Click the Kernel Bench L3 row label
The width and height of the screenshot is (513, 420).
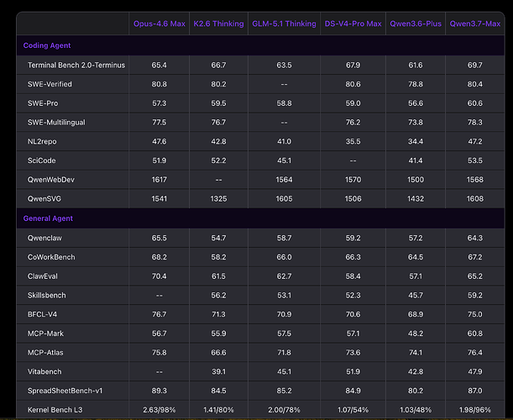(55, 410)
